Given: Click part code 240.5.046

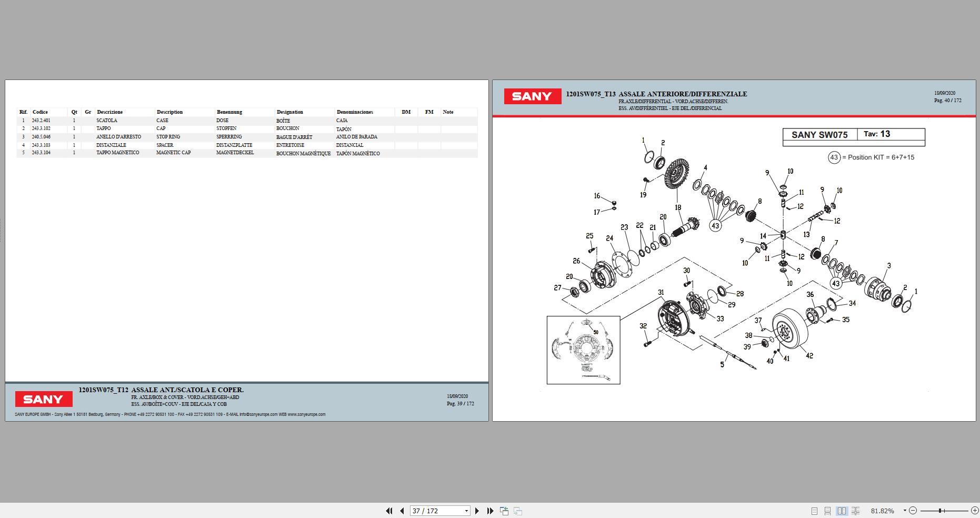Looking at the screenshot, I should [41, 137].
